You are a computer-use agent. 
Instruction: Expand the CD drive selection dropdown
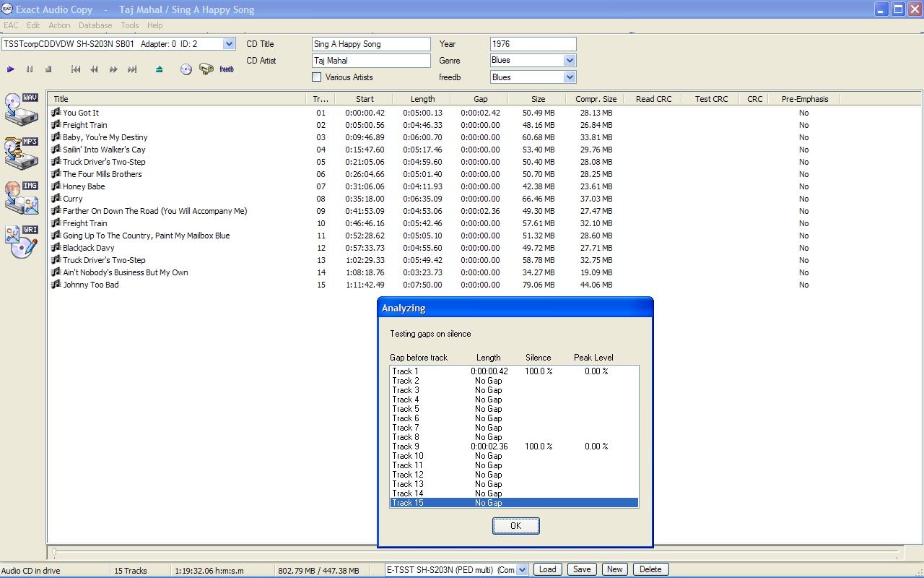point(229,44)
